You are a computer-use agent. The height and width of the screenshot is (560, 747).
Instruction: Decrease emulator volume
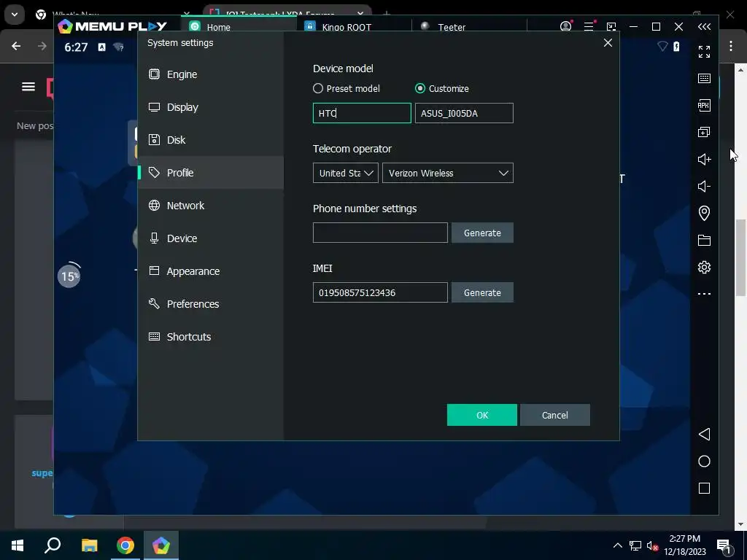tap(704, 186)
